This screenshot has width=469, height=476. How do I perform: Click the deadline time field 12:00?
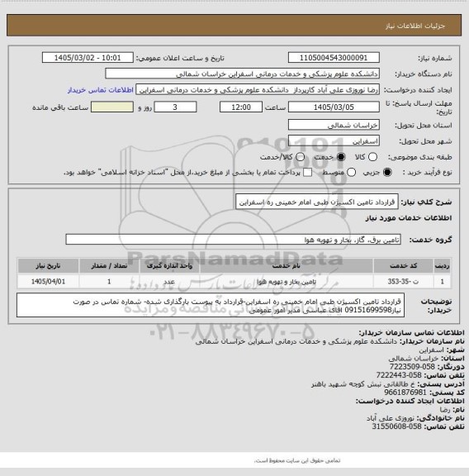pyautogui.click(x=241, y=107)
